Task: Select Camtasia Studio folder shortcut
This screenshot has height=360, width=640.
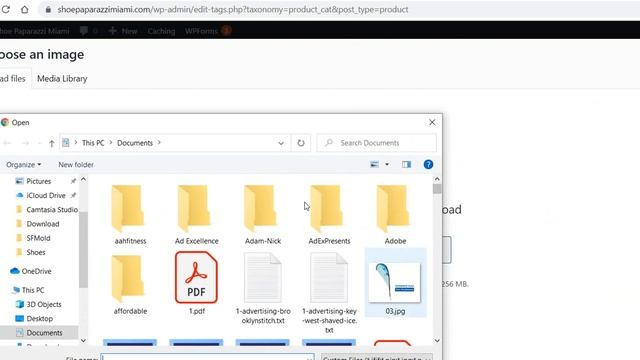Action: pos(51,209)
